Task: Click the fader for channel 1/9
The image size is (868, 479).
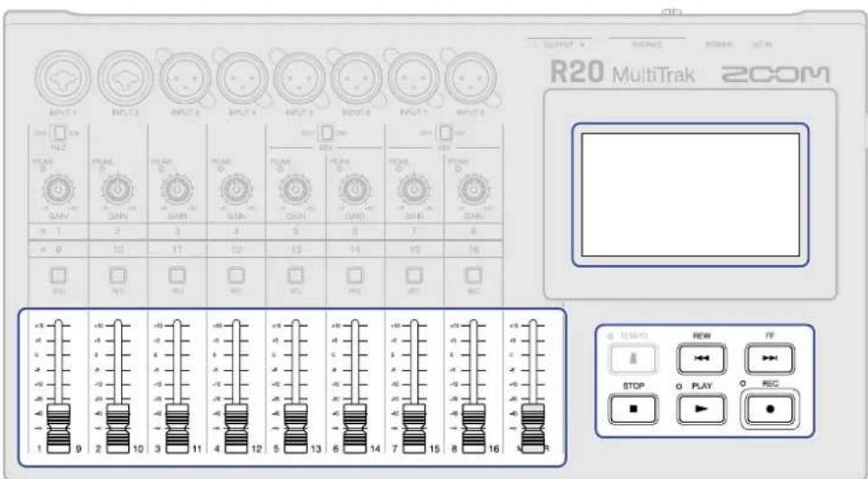Action: click(58, 428)
